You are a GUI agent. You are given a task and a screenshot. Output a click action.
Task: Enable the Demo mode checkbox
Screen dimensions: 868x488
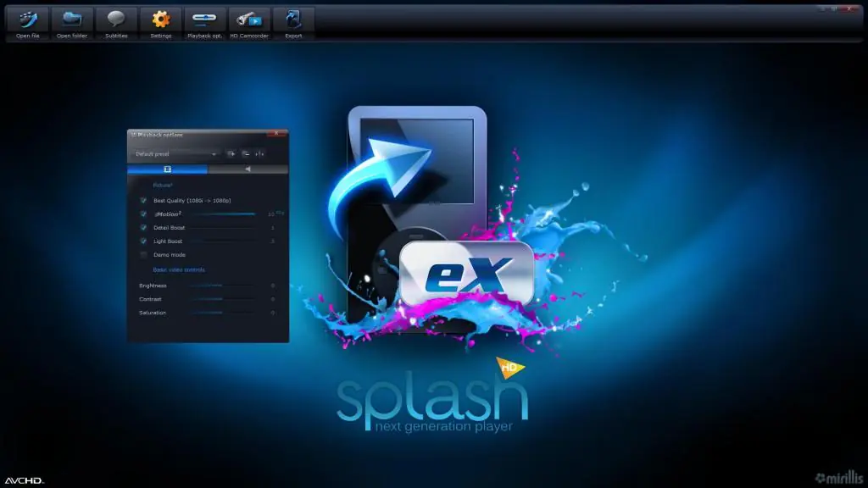(x=143, y=254)
